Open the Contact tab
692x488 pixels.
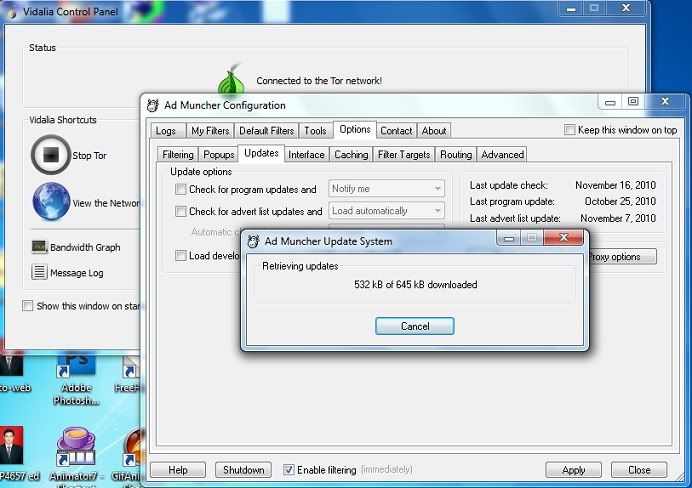396,131
